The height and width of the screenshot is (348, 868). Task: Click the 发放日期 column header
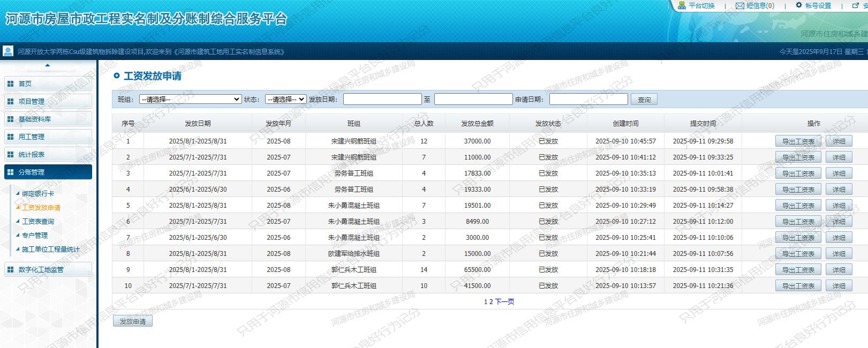(x=198, y=124)
